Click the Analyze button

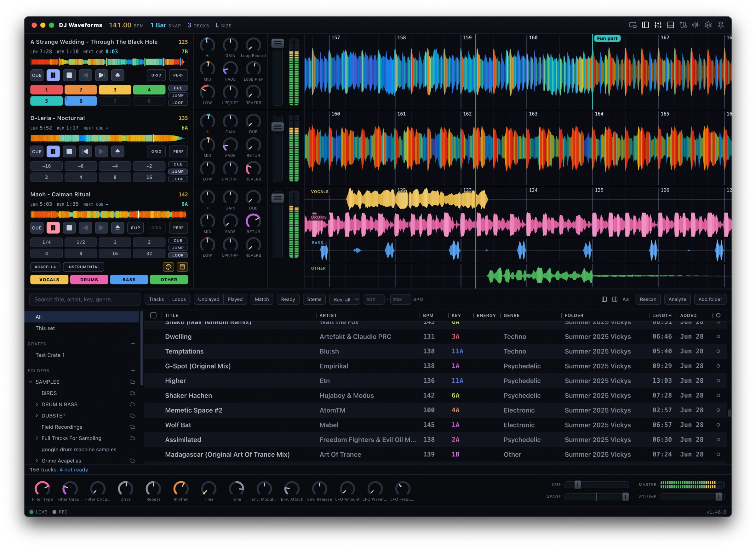(x=677, y=299)
